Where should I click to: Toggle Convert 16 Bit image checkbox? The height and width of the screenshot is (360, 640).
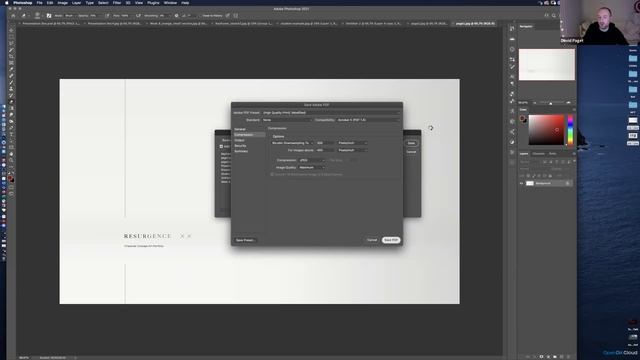[x=272, y=174]
